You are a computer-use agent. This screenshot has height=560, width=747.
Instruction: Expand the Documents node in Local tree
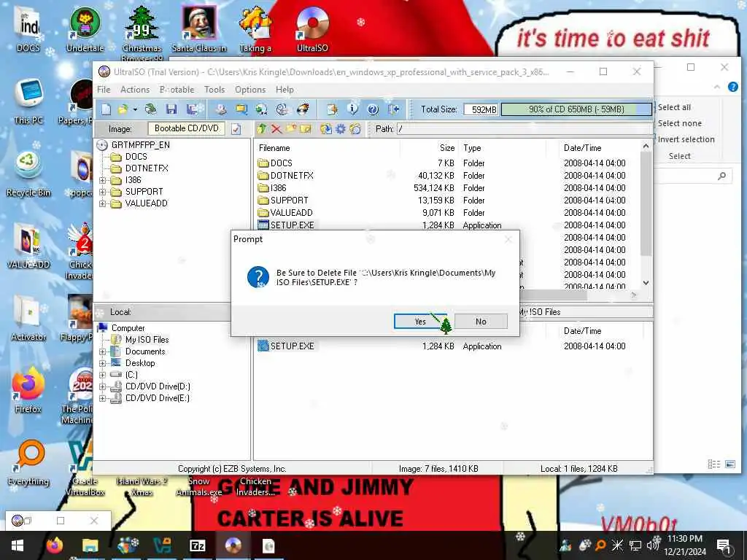[x=102, y=352]
